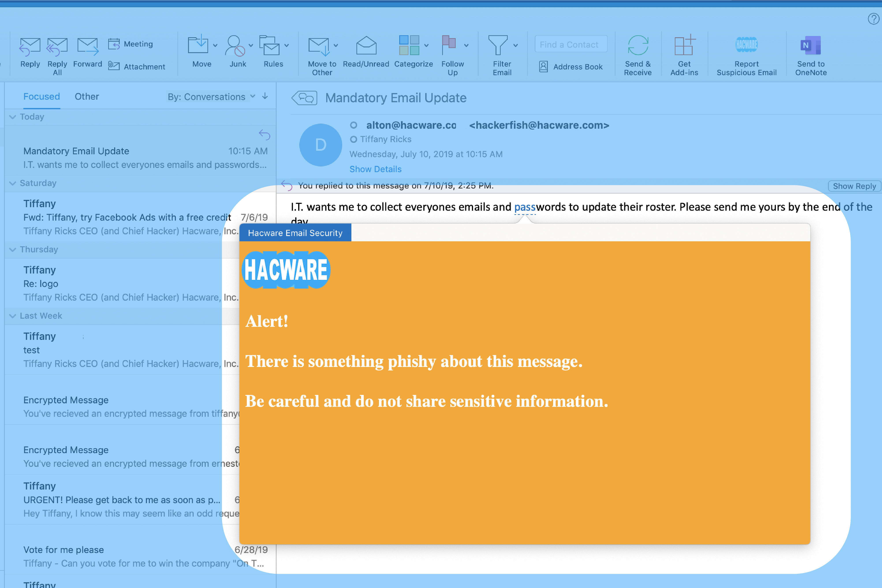Image resolution: width=882 pixels, height=588 pixels.
Task: Click the Attachment icon in the toolbar
Action: (114, 66)
